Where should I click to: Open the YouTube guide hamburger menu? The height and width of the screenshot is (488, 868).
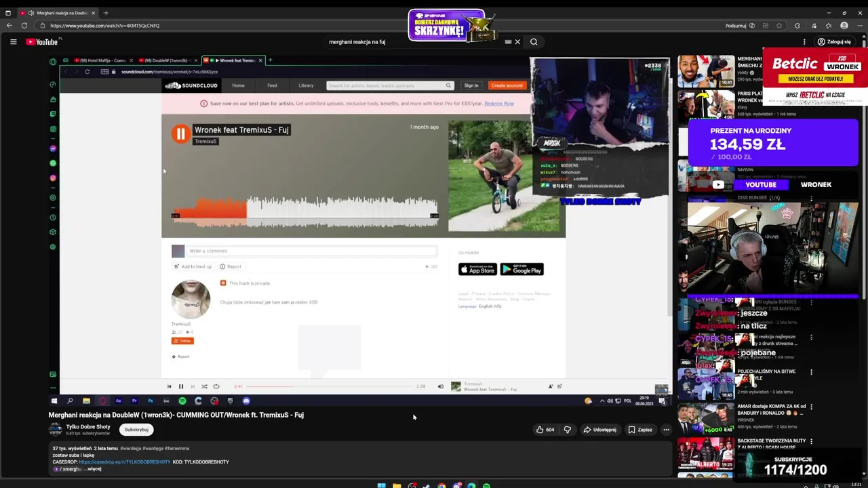(13, 42)
